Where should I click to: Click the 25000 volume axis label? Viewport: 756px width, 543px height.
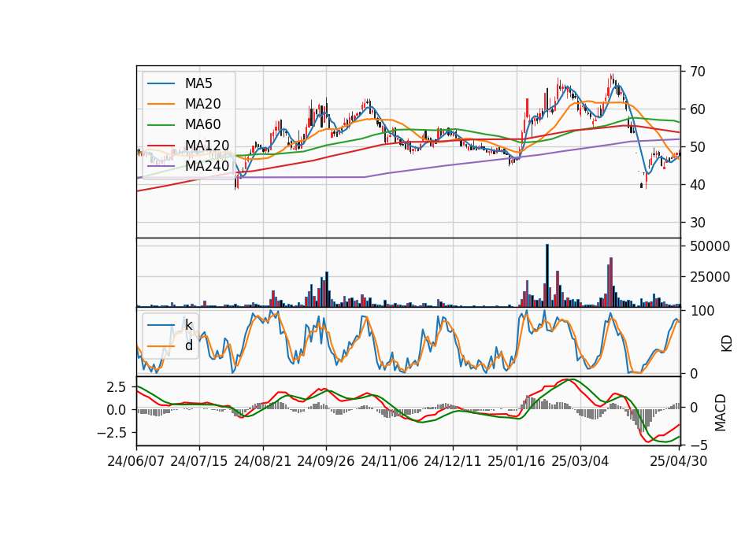click(710, 277)
